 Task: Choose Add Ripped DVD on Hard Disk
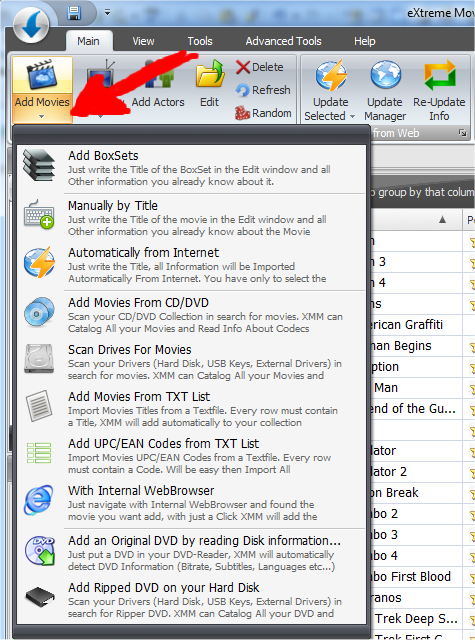(191, 600)
